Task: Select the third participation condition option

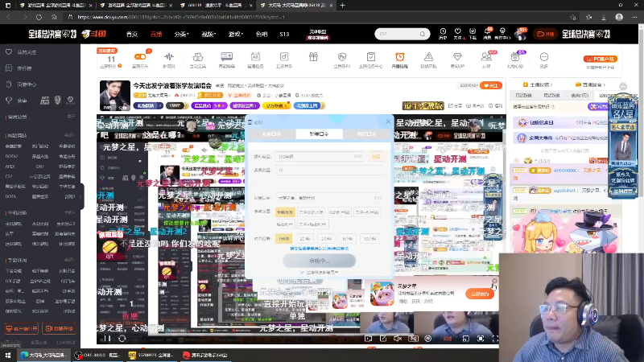Action: coord(339,212)
